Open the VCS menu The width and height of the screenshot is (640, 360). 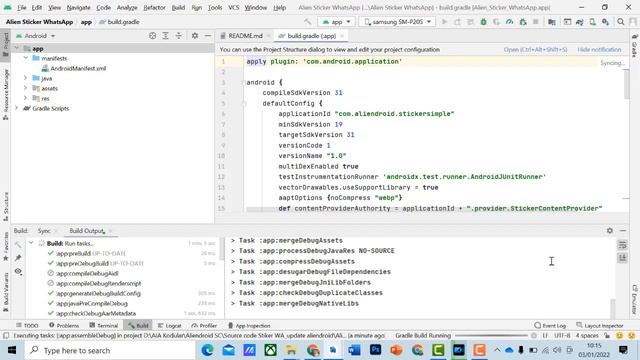[x=233, y=7]
